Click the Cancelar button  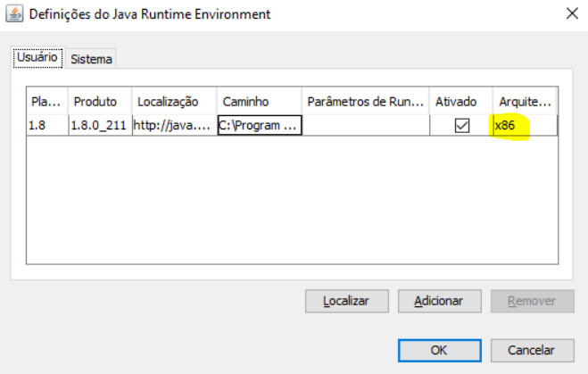(x=533, y=351)
